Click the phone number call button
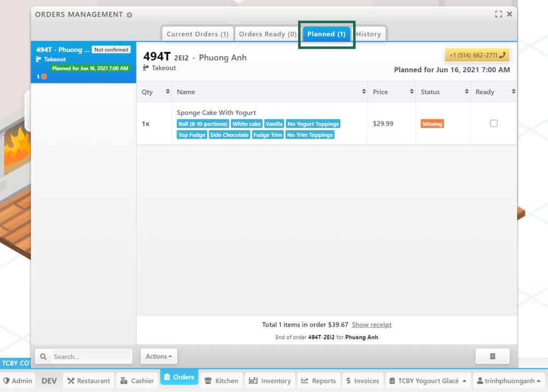The image size is (548, 392). pos(476,55)
